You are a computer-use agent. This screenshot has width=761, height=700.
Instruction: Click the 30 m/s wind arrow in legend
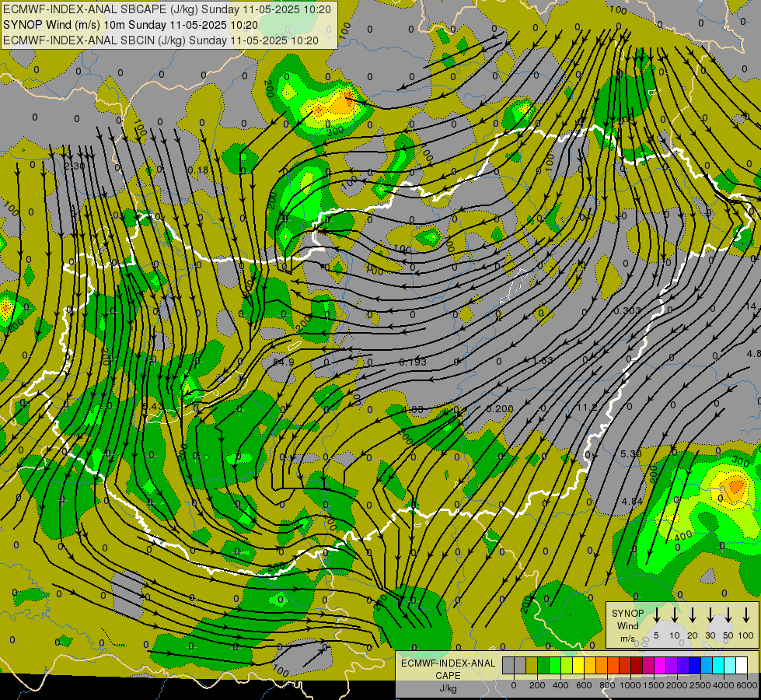[710, 615]
